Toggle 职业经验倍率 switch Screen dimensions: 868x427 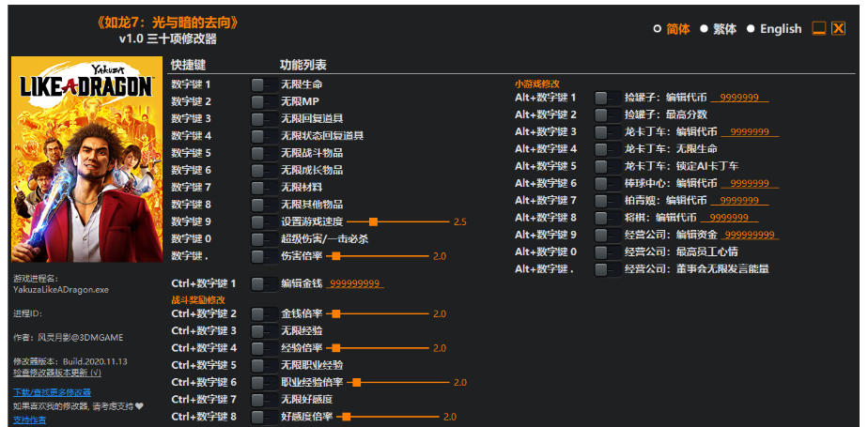pyautogui.click(x=263, y=382)
